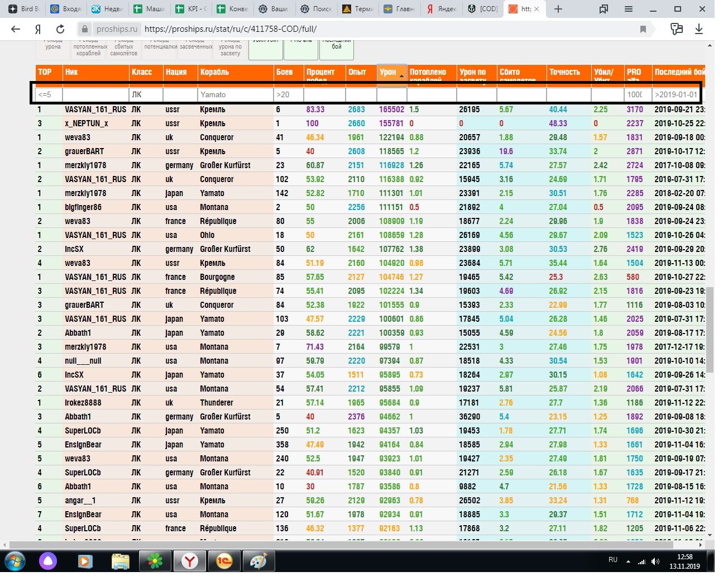Open the downloads arrow icon
728x581 pixels.
[x=699, y=29]
